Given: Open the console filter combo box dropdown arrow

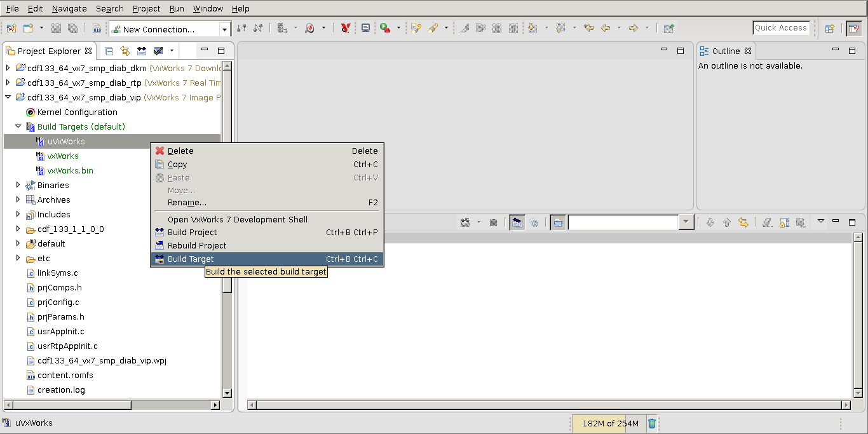Looking at the screenshot, I should click(686, 222).
